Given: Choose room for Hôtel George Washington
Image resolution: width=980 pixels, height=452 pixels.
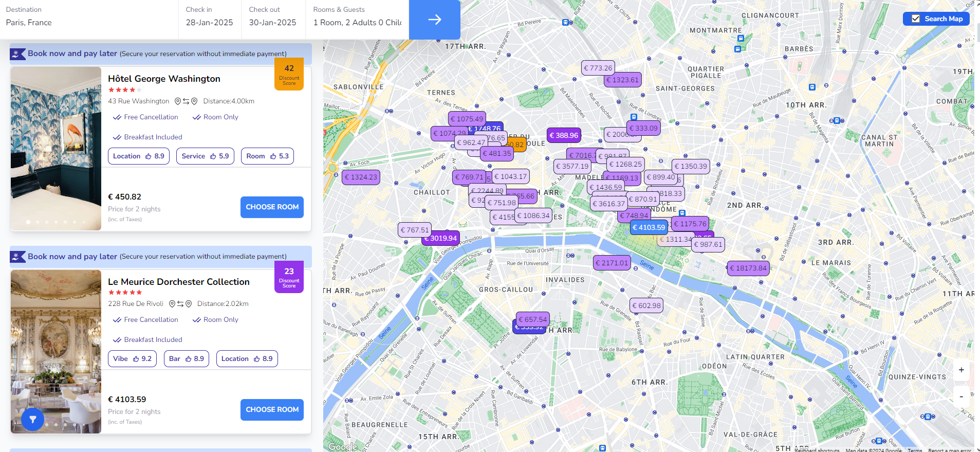Looking at the screenshot, I should click(x=272, y=207).
